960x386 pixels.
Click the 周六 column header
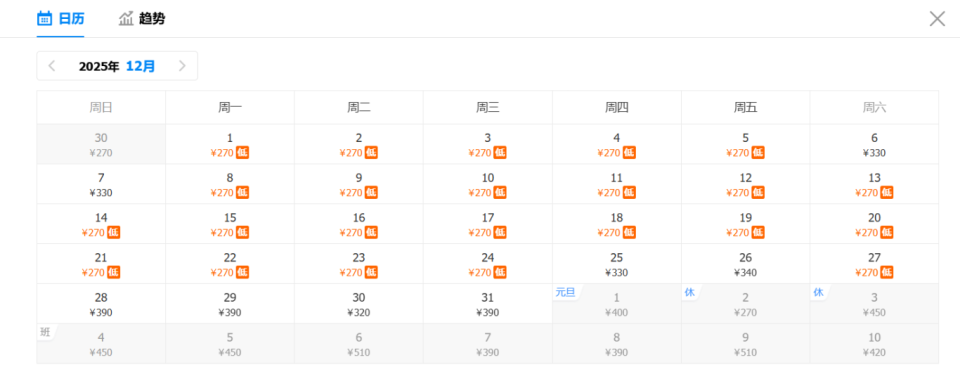pos(874,108)
